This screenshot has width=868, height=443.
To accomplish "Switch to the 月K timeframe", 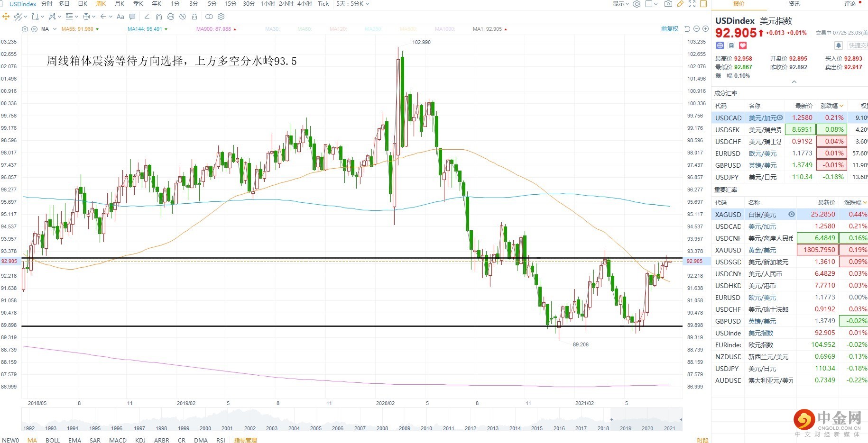I will coord(120,4).
